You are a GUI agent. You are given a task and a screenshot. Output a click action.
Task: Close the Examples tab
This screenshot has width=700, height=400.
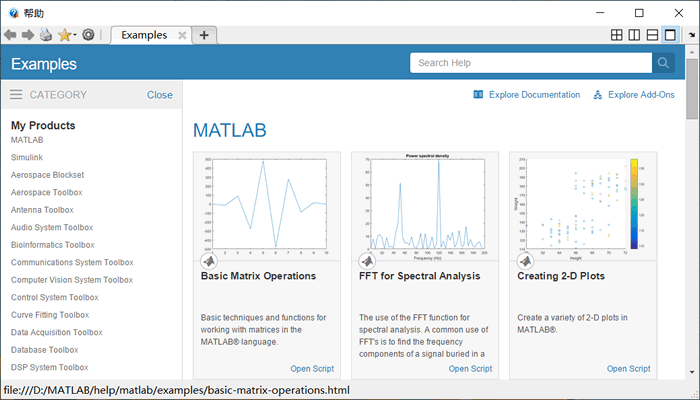point(182,35)
